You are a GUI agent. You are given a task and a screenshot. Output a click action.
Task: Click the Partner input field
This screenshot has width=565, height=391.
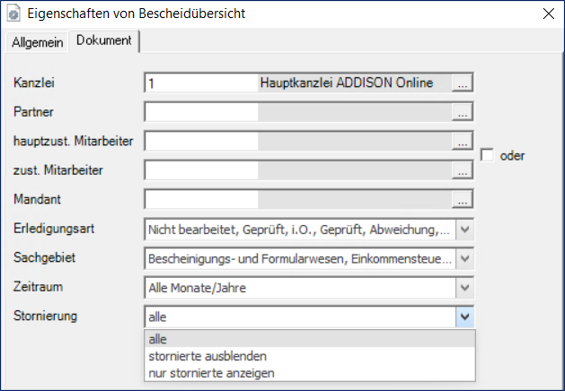(202, 112)
